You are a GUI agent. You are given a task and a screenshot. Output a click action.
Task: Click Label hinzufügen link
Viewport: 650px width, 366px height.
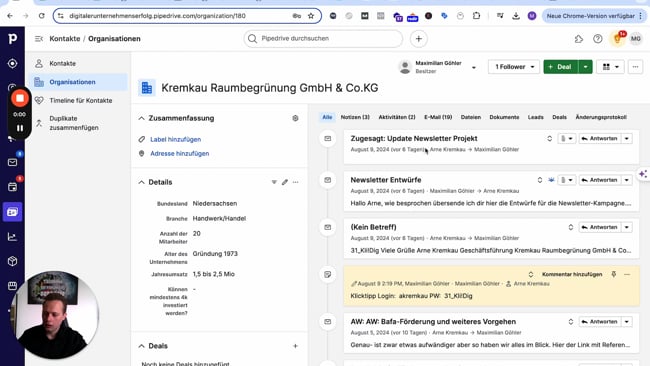click(175, 139)
